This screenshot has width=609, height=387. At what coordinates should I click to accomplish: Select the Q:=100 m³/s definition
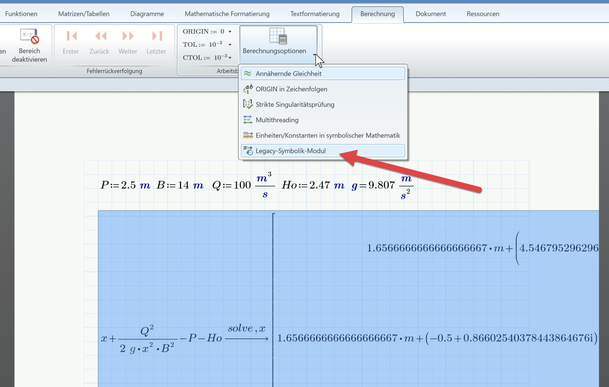(x=243, y=185)
